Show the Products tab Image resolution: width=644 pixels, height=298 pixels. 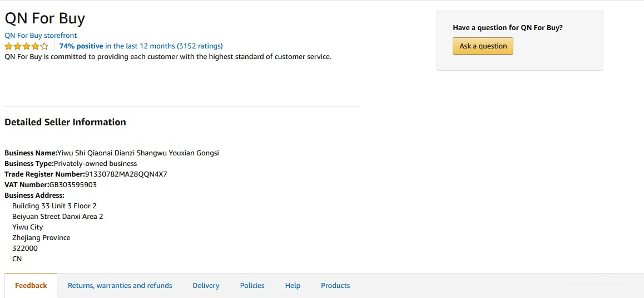[335, 286]
